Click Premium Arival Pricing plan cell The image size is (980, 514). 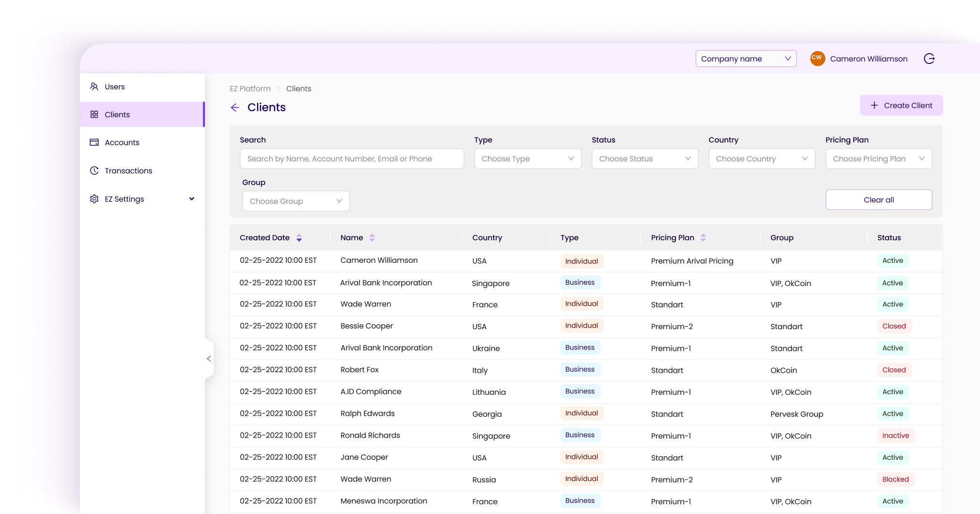(692, 261)
